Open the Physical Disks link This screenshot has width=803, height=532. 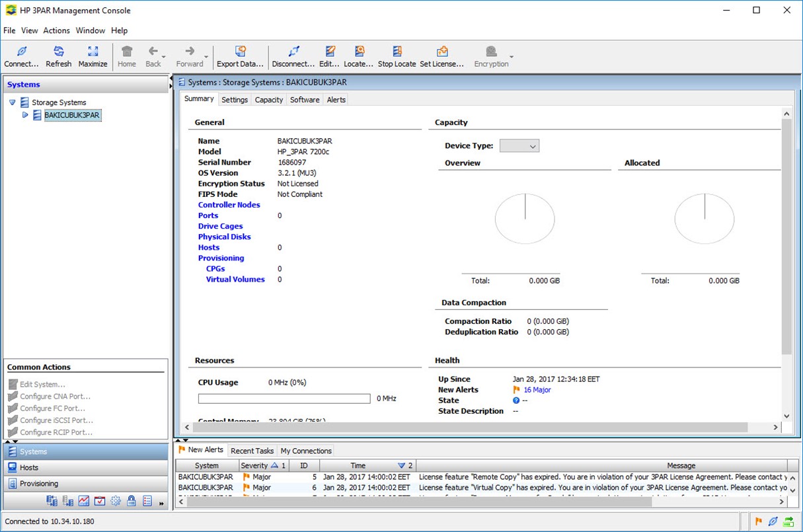tap(225, 237)
